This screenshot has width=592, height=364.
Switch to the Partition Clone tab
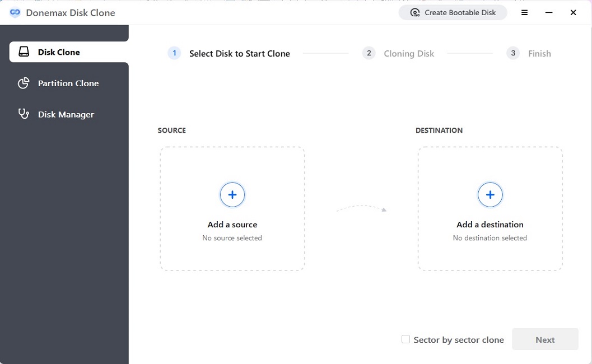[x=68, y=83]
